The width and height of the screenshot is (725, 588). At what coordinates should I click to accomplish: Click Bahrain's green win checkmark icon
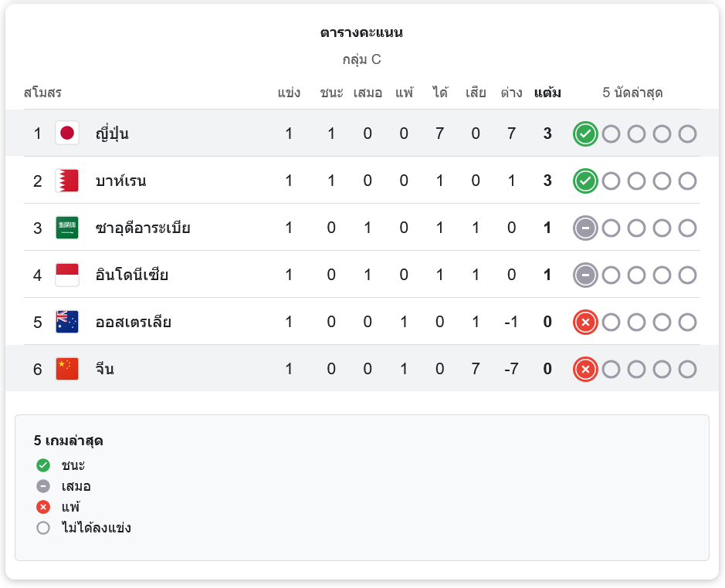(x=585, y=181)
